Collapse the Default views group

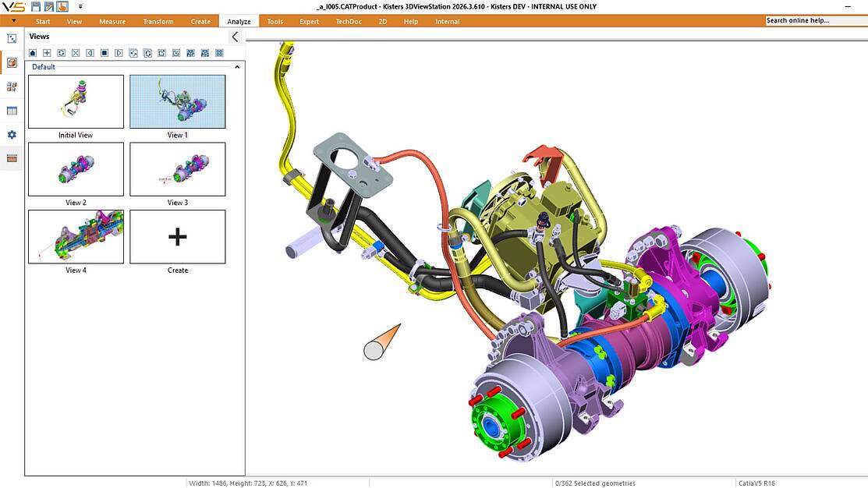[238, 67]
